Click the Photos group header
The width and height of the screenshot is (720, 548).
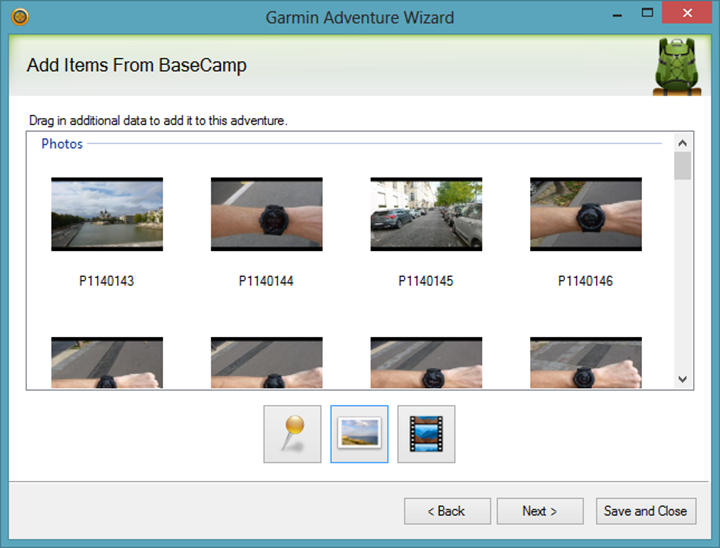tap(62, 144)
